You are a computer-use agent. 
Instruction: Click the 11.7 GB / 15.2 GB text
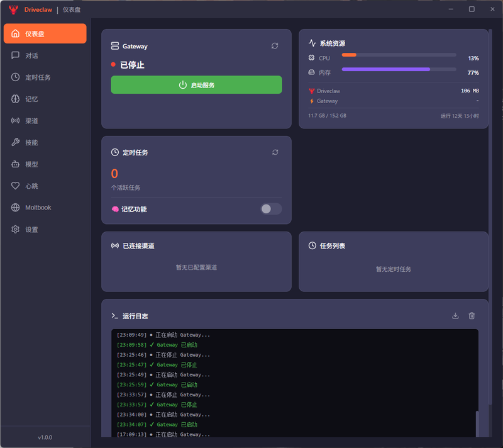point(327,116)
